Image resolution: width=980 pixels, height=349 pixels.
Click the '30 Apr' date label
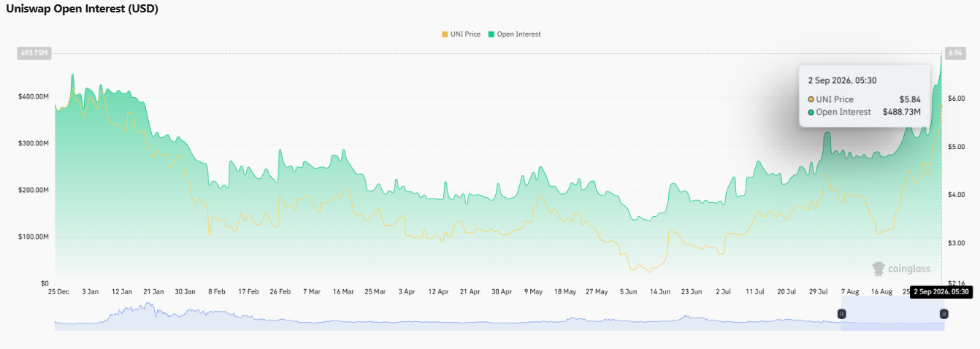pyautogui.click(x=501, y=291)
